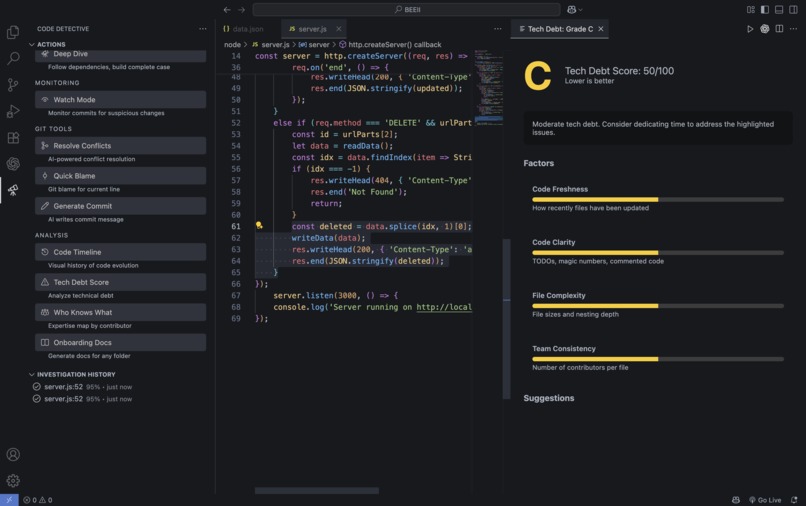Generate Onboarding Docs
Image resolution: width=806 pixels, height=506 pixels.
click(120, 342)
